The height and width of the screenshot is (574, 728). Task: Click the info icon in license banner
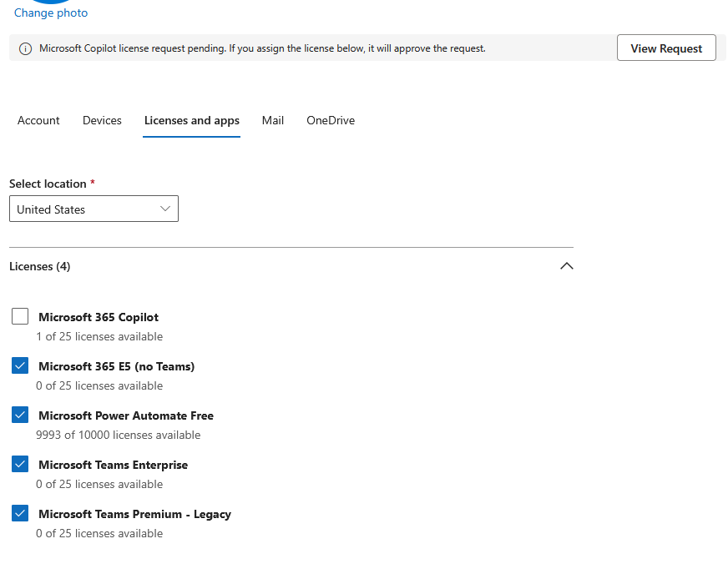(x=26, y=48)
